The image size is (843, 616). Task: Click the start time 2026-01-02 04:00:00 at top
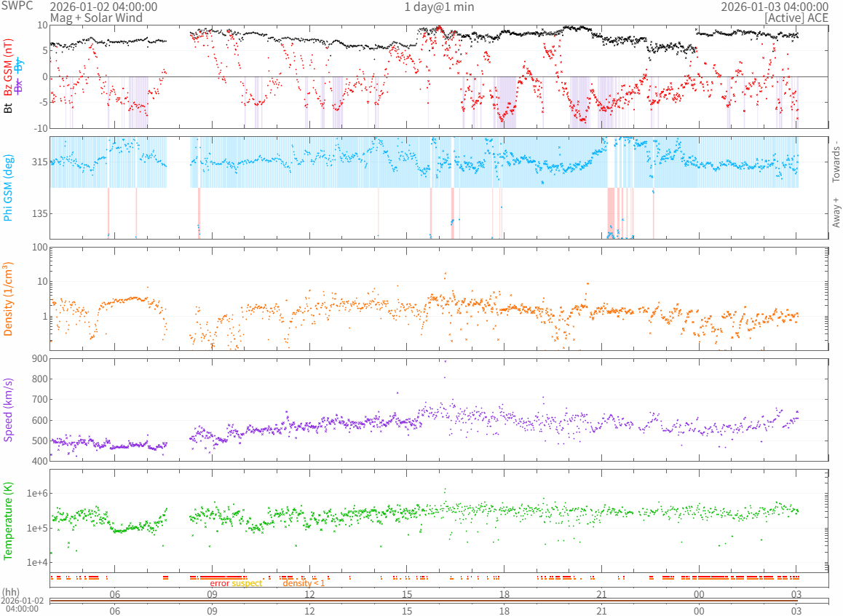tap(103, 7)
